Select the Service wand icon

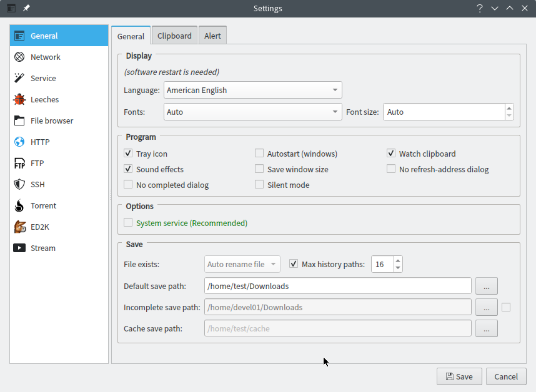(19, 78)
